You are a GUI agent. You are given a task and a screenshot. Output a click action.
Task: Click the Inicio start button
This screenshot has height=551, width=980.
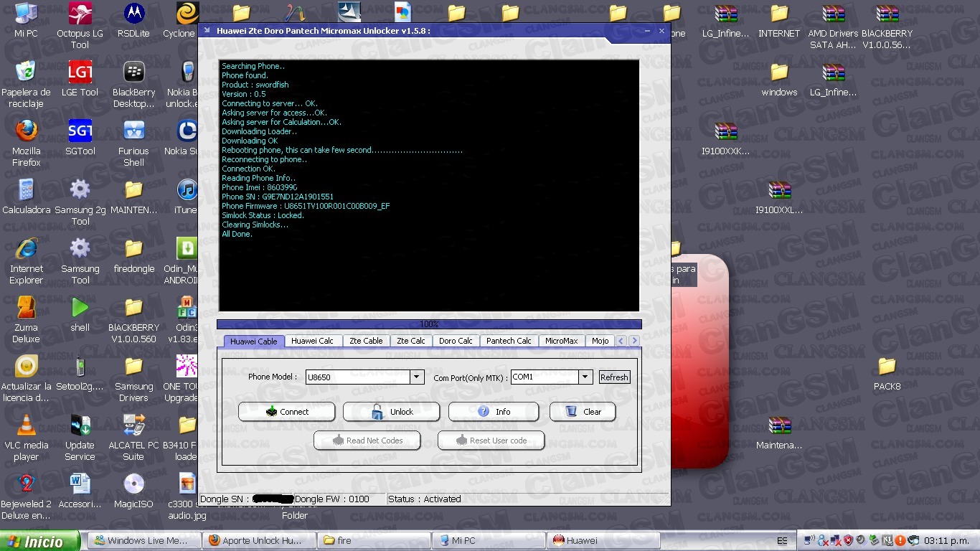click(39, 541)
